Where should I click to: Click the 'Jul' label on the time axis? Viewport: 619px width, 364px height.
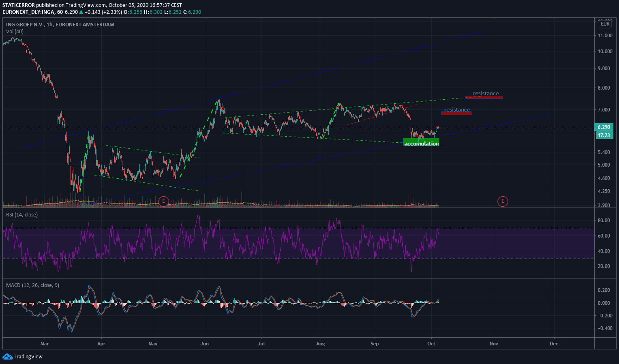[261, 344]
